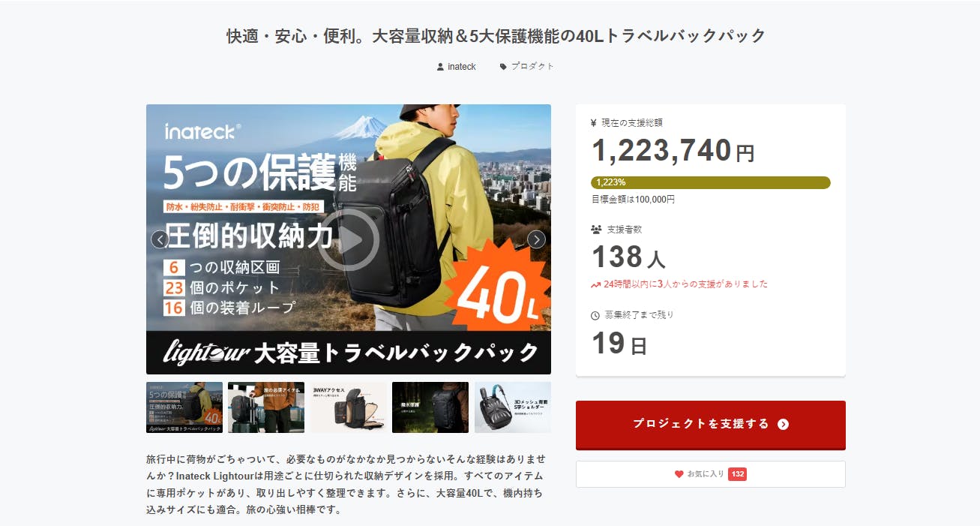Select the suitcase travel thumbnail

pos(266,407)
